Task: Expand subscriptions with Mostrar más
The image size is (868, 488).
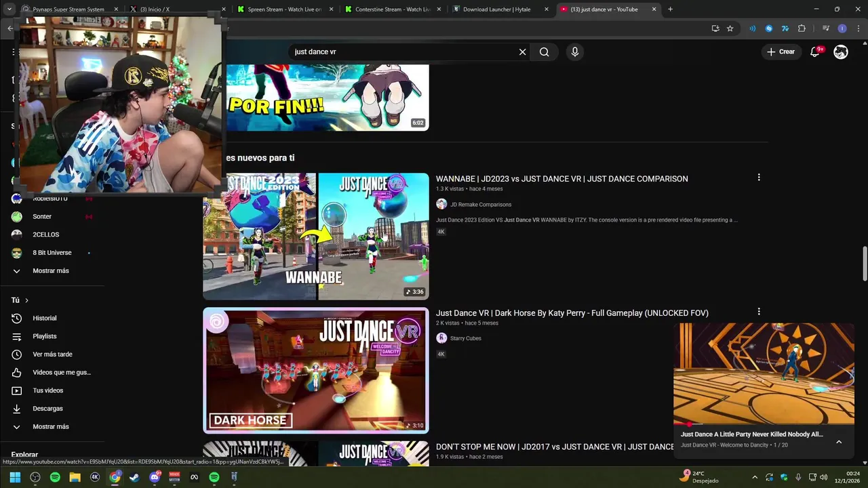Action: [52, 270]
